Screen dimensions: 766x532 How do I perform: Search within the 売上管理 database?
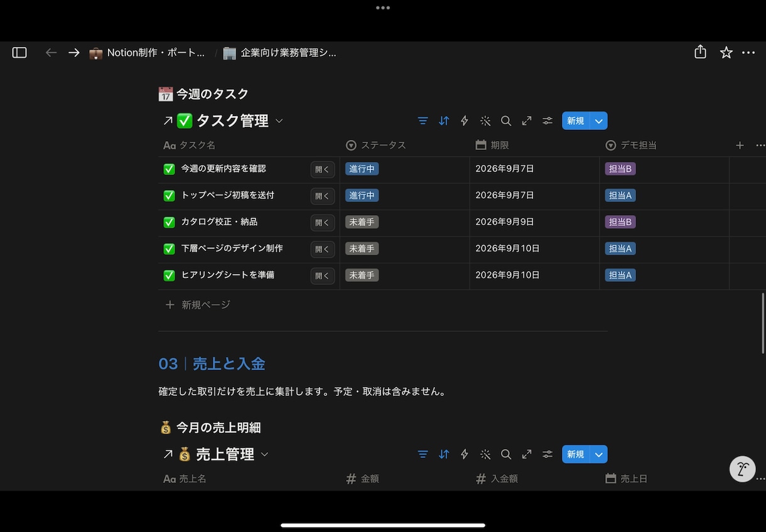(x=506, y=454)
